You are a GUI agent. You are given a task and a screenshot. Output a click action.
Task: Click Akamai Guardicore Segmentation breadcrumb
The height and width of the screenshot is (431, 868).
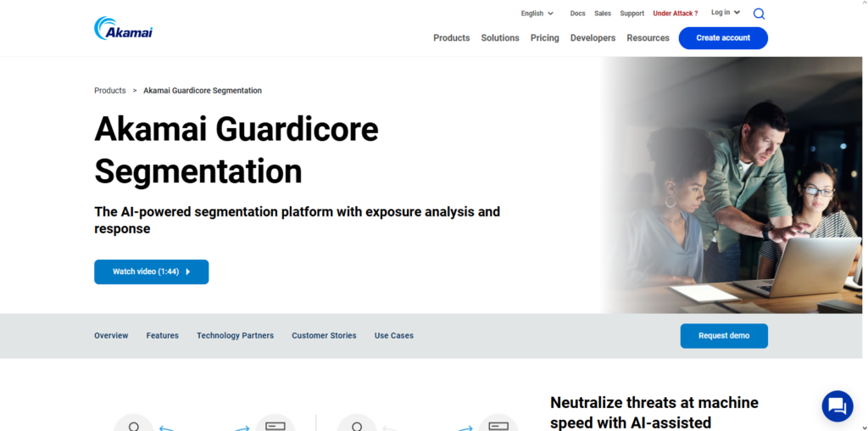(203, 90)
